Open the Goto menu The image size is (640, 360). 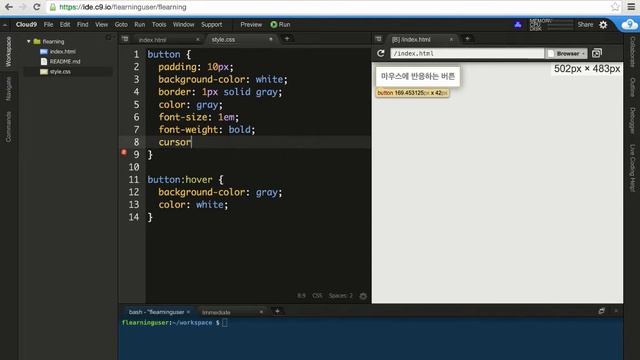(x=121, y=24)
